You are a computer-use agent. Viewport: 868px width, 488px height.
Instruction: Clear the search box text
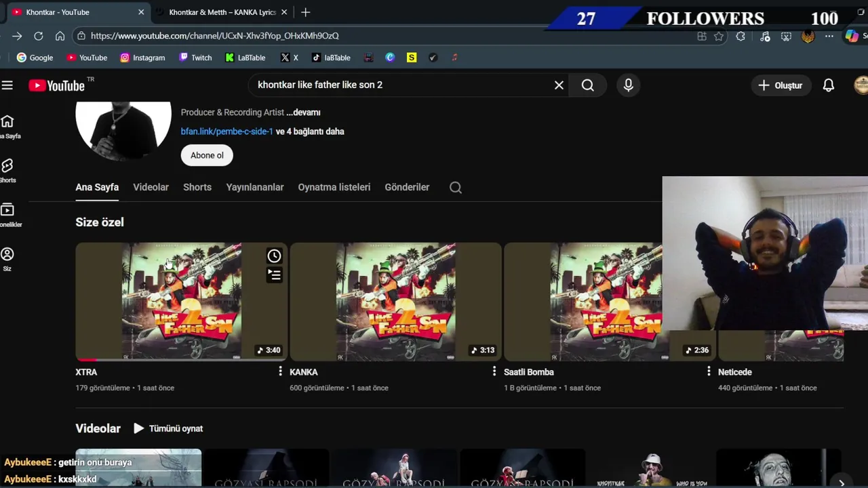click(x=559, y=85)
